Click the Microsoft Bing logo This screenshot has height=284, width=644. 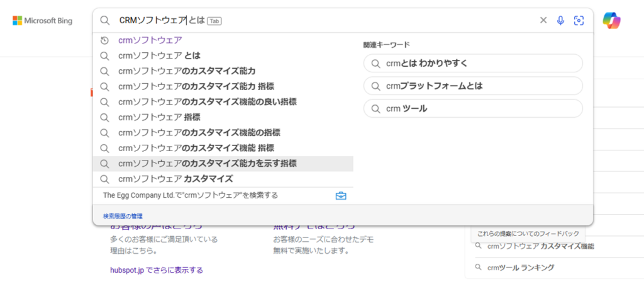tap(42, 21)
